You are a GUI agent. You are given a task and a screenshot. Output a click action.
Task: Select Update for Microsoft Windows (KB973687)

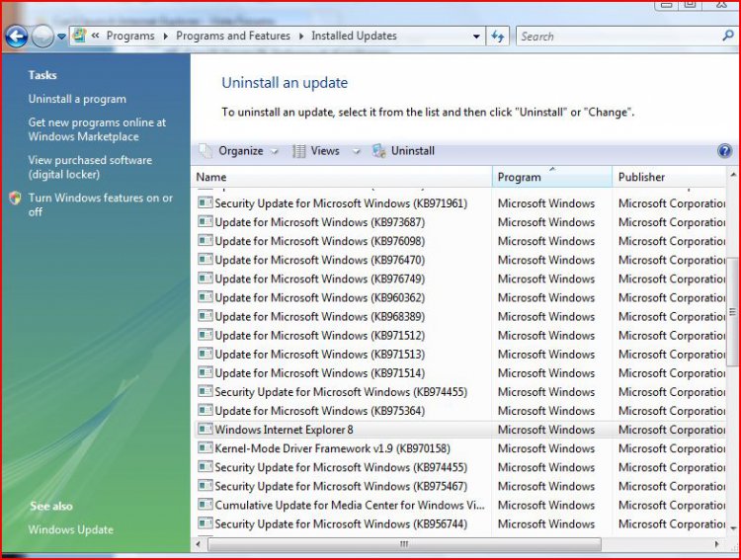coord(460,222)
